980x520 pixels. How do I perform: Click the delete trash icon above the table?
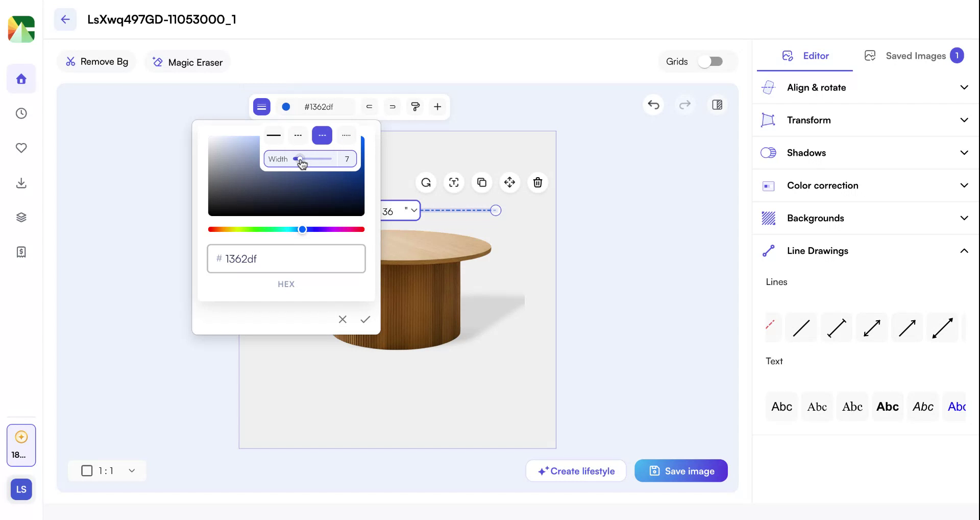[537, 182]
